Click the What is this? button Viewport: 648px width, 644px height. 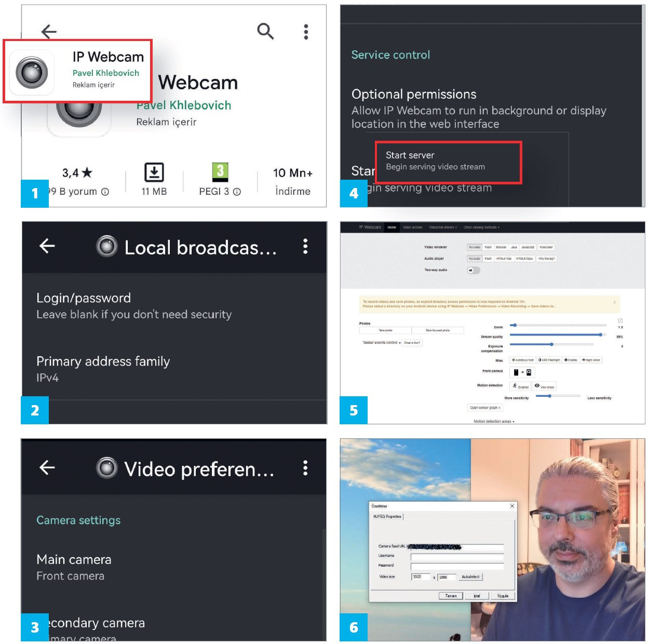[x=412, y=343]
